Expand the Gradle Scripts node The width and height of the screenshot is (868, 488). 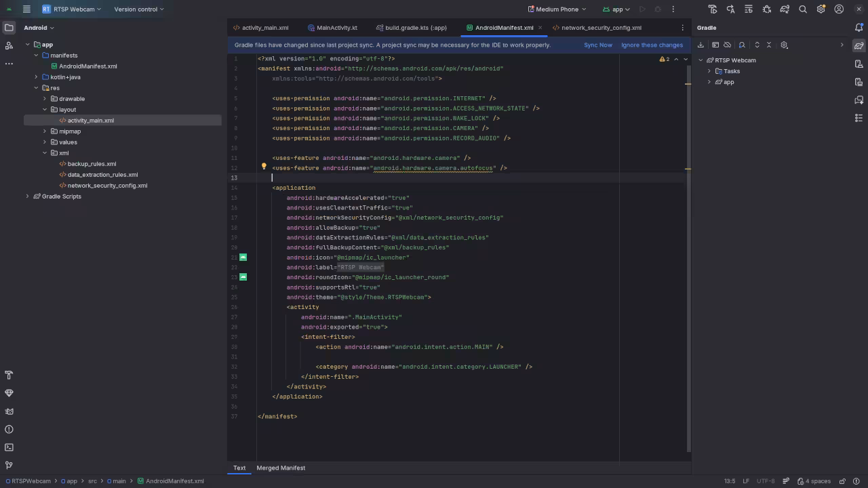coord(27,196)
